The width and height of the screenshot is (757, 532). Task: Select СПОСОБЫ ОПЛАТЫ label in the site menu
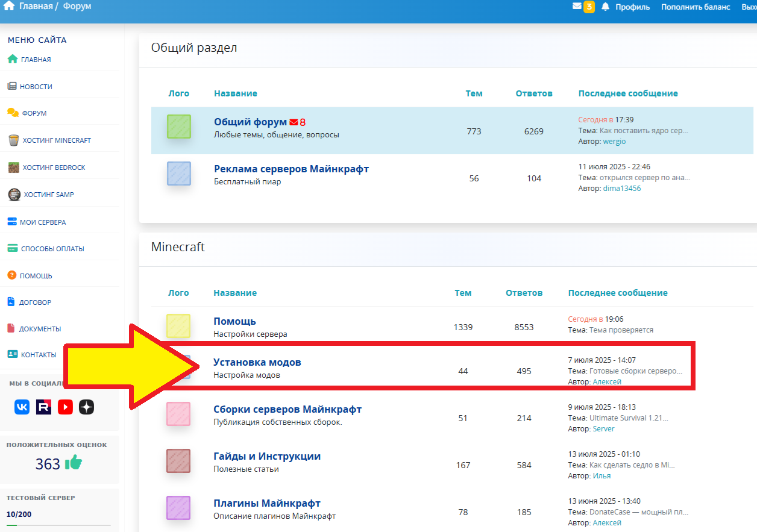click(52, 249)
